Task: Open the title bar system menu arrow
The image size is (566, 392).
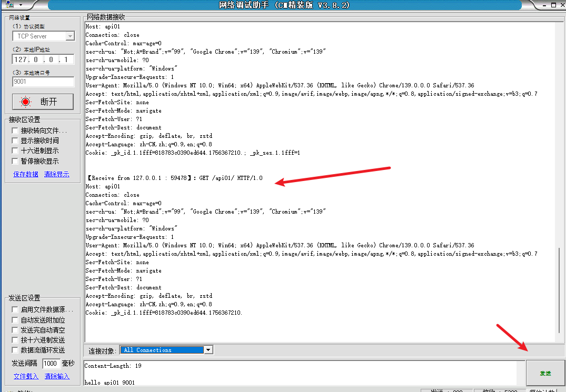Action: tap(21, 5)
